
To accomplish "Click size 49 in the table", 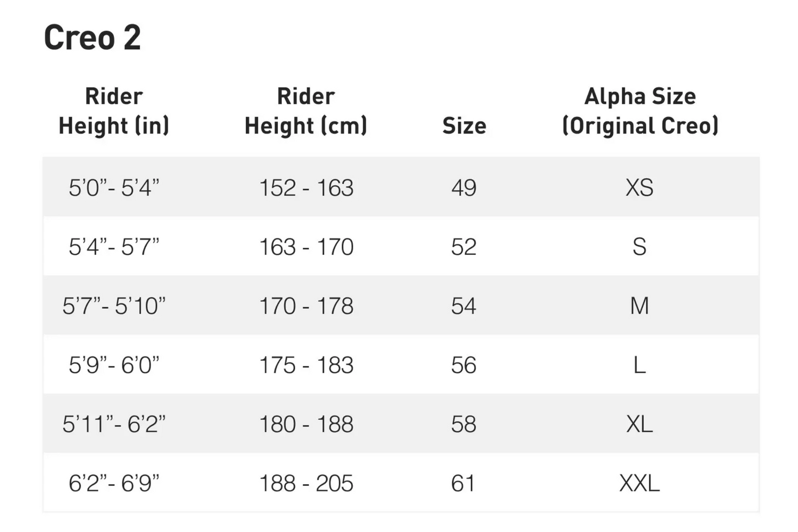I will click(464, 188).
